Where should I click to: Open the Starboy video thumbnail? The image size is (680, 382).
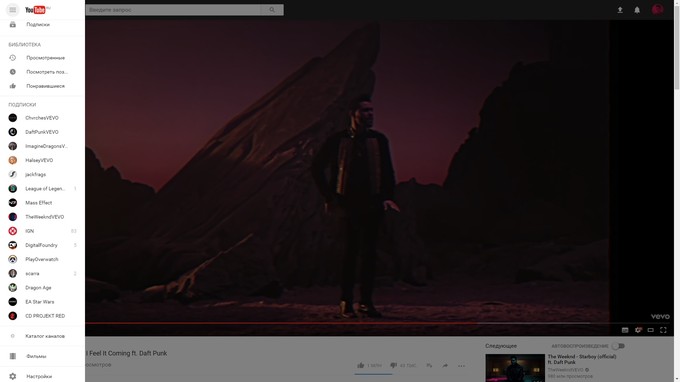point(515,368)
